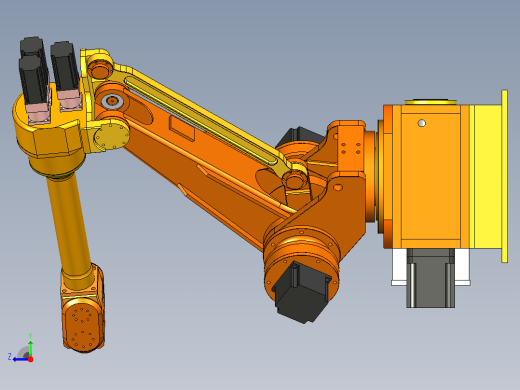
Task: Select the orange shoulder bracket with four bolt holes
Action: 350,148
